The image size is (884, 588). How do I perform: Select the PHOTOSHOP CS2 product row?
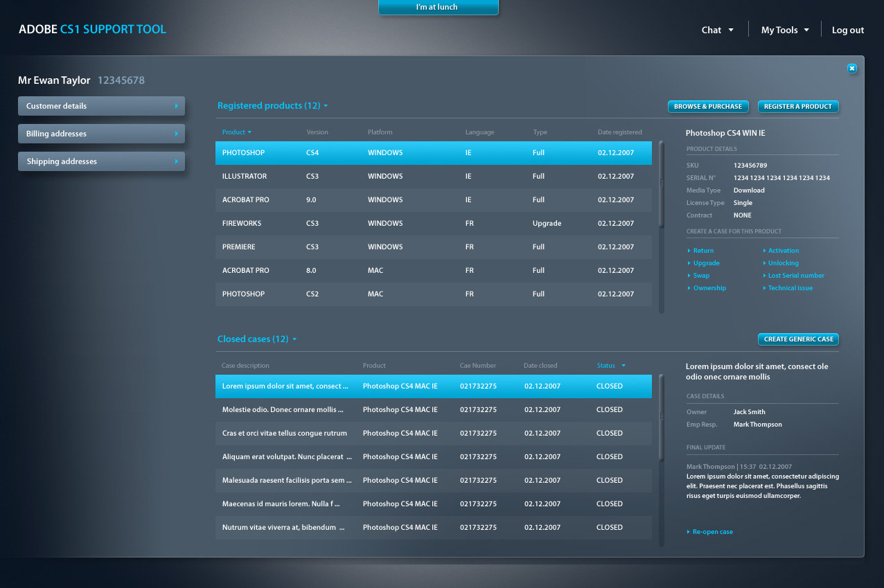pyautogui.click(x=434, y=294)
